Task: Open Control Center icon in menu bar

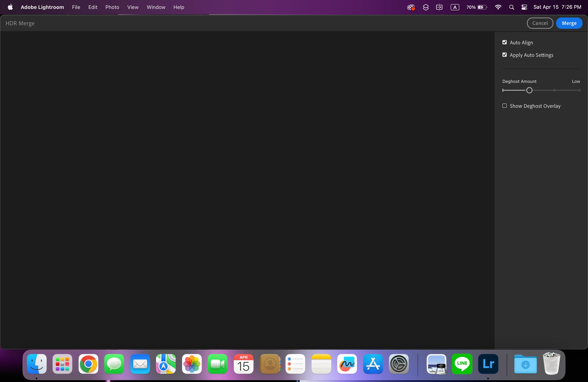Action: [524, 7]
